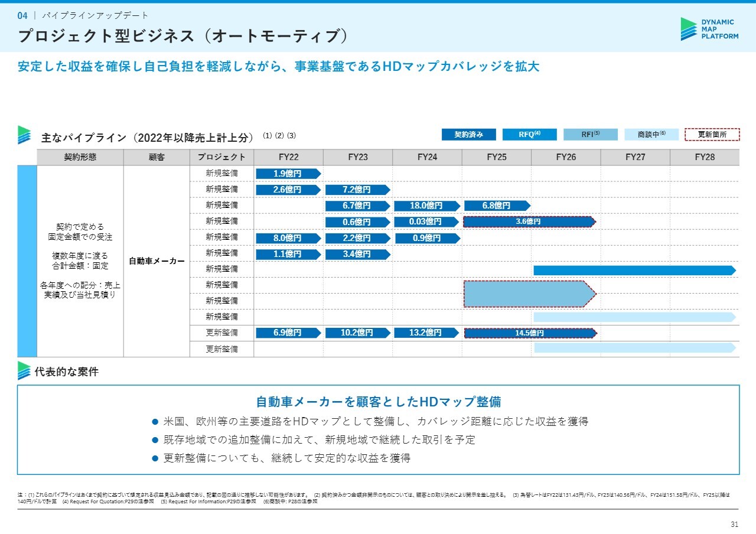Click the 顧客 column header
Viewport: 756px width, 534px height.
[157, 157]
